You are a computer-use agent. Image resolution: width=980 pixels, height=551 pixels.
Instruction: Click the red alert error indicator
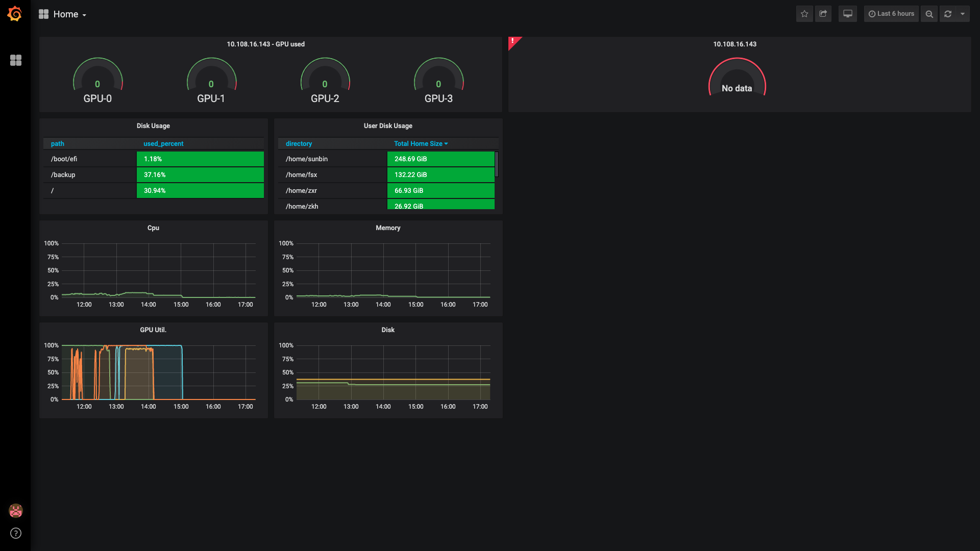tap(512, 41)
